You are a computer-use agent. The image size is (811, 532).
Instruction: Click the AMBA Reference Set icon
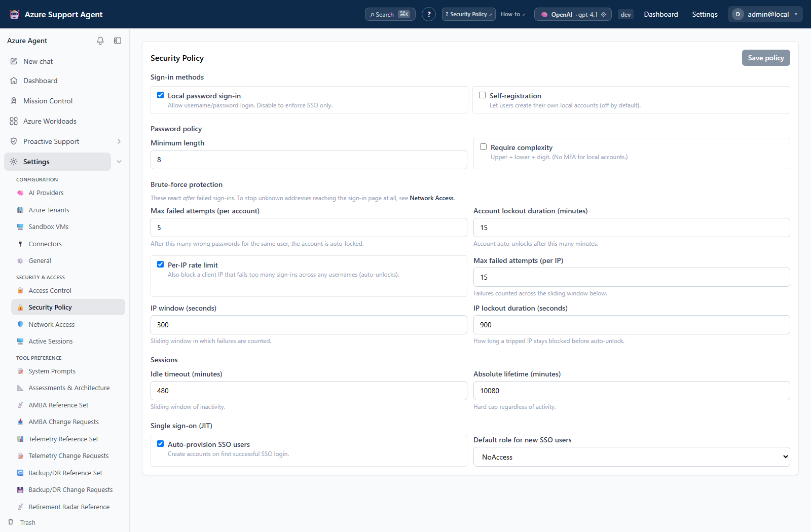click(x=20, y=405)
